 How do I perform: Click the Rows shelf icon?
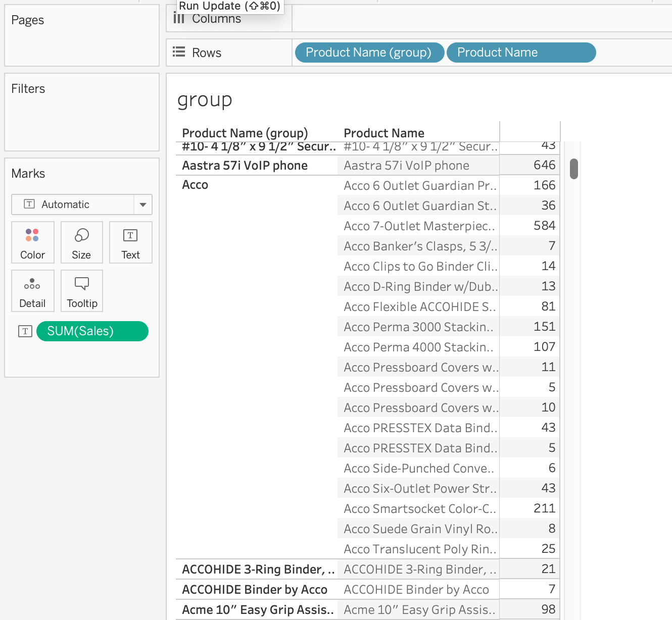pos(179,52)
